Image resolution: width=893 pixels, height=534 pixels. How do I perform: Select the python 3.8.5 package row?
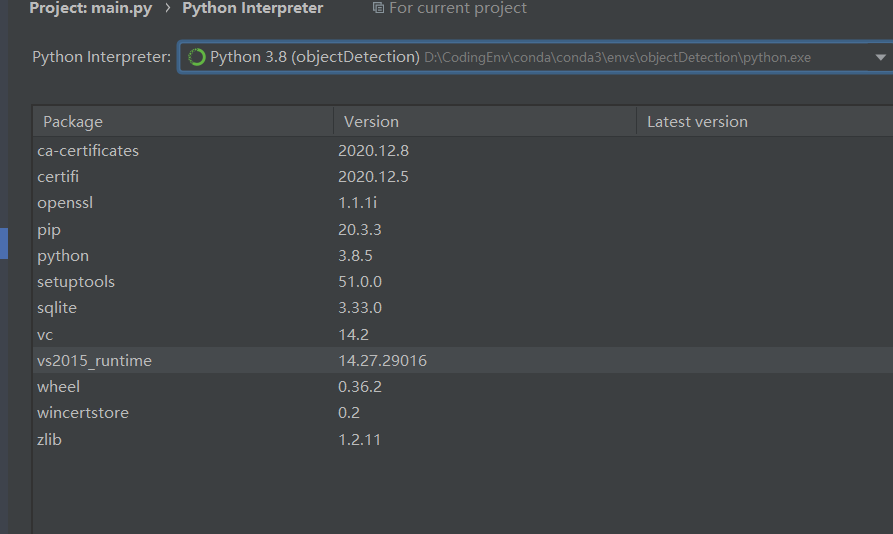click(x=63, y=256)
